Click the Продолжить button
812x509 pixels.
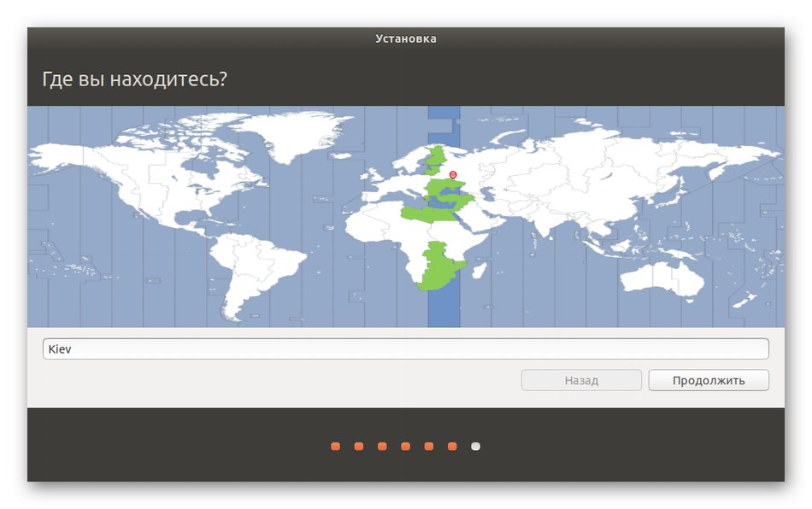click(709, 380)
